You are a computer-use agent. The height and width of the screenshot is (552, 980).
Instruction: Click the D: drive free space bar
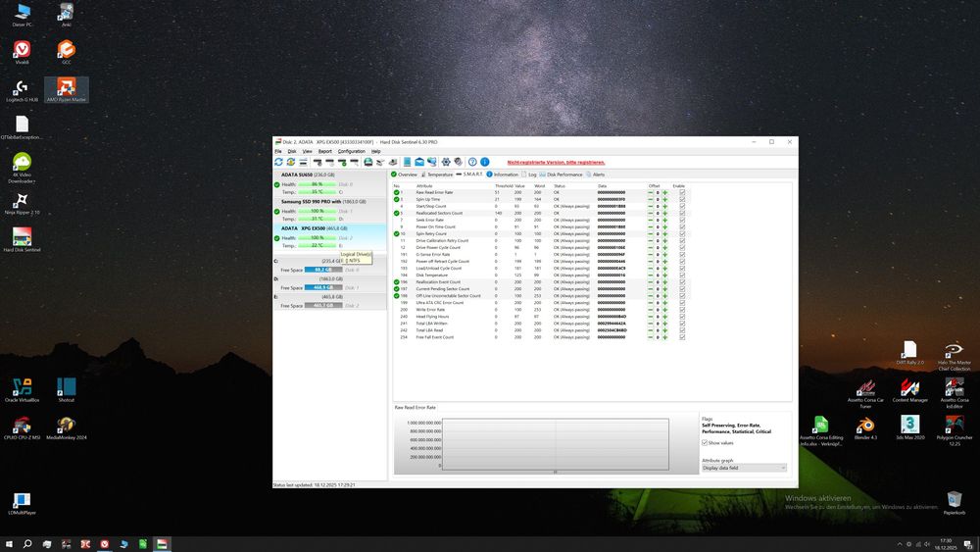pos(323,287)
